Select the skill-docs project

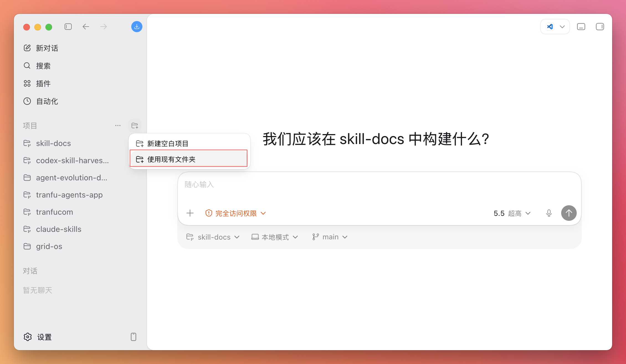47,143
